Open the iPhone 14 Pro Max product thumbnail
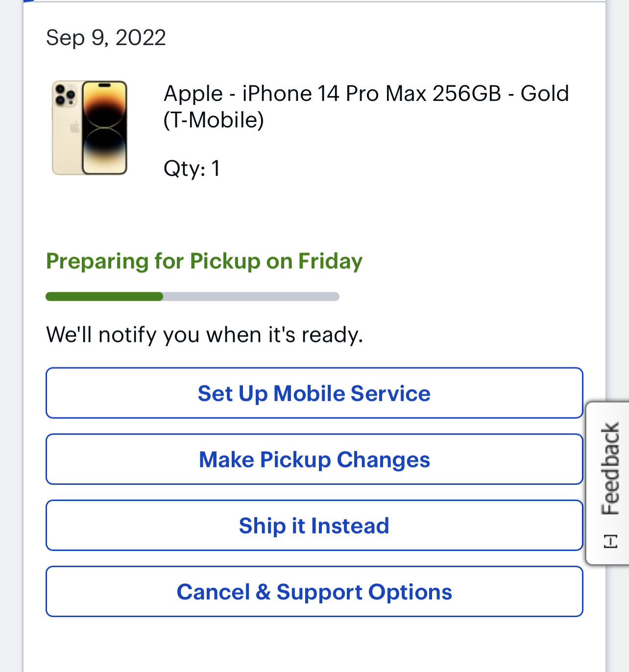Viewport: 629px width, 672px height. (90, 128)
